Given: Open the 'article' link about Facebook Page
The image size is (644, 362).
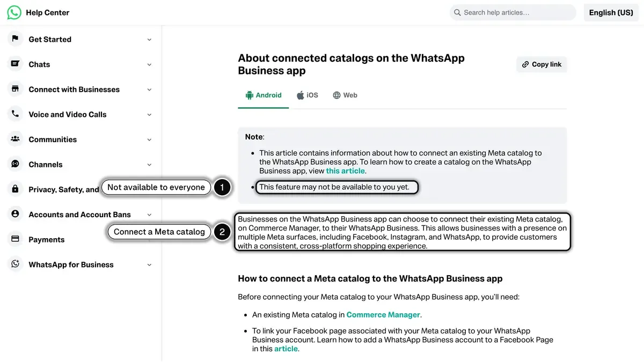Looking at the screenshot, I should pos(286,349).
